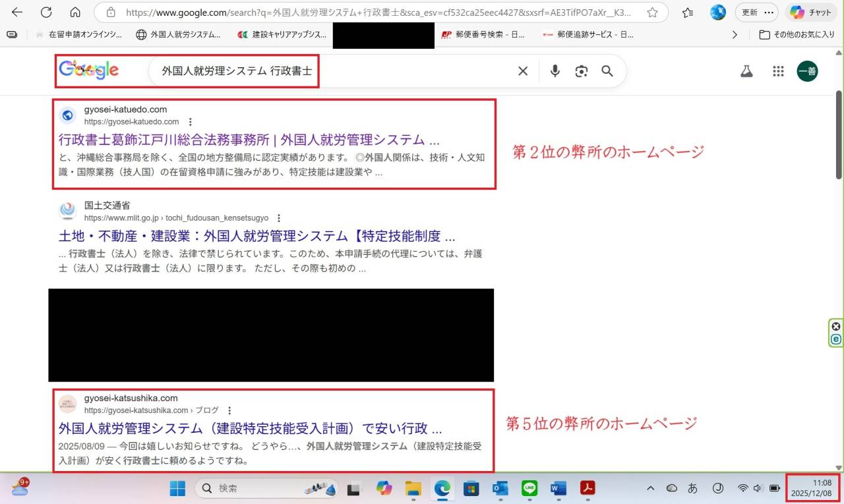Viewport: 844px width, 504px height.
Task: Click the page vertical scrollbar
Action: [839, 132]
